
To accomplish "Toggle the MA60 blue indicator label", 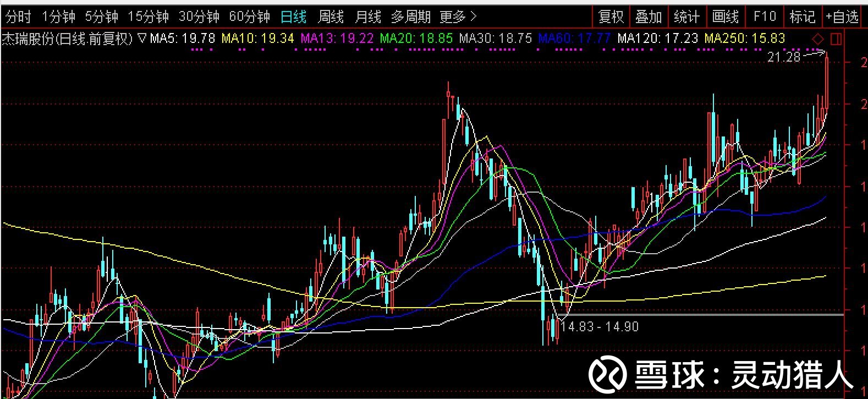I will pos(574,39).
